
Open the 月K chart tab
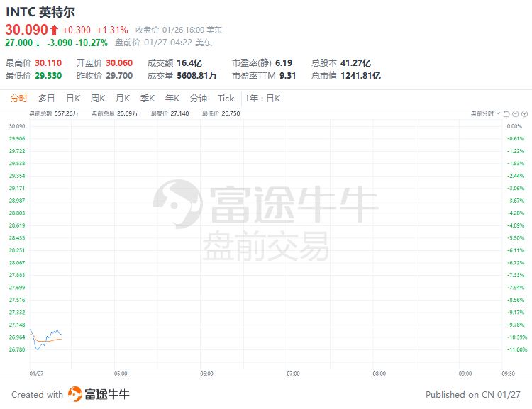123,99
